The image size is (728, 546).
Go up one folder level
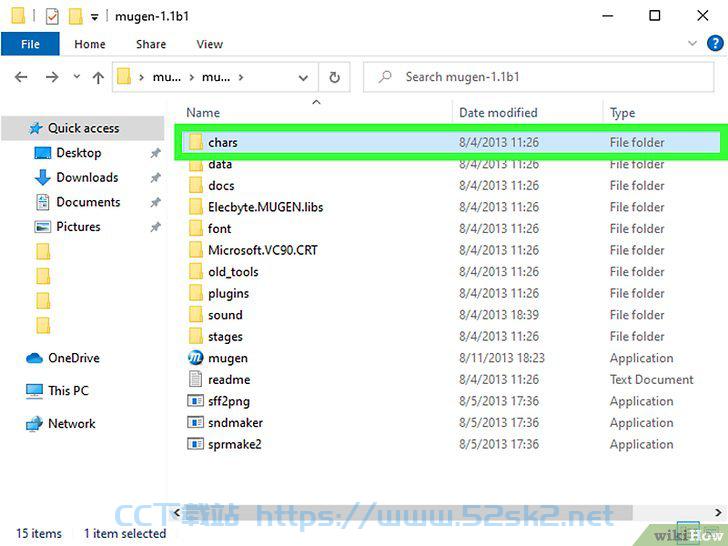(x=98, y=77)
